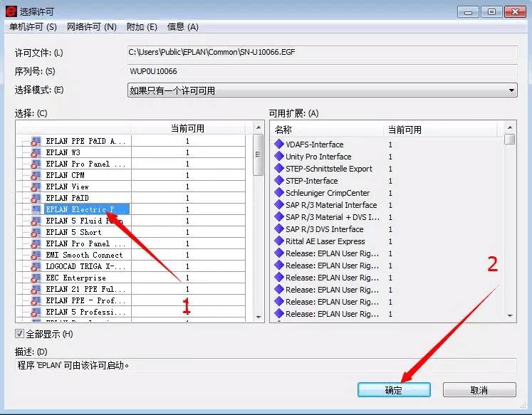Select the EPLAN CPM text
532x415 pixels.
pos(65,175)
